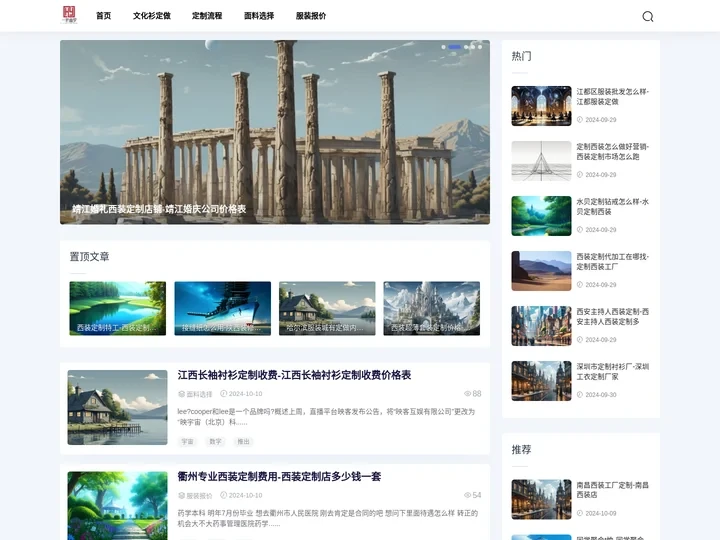
Task: Click desert thumbnail of 西装定制代加工 post
Action: click(x=541, y=271)
